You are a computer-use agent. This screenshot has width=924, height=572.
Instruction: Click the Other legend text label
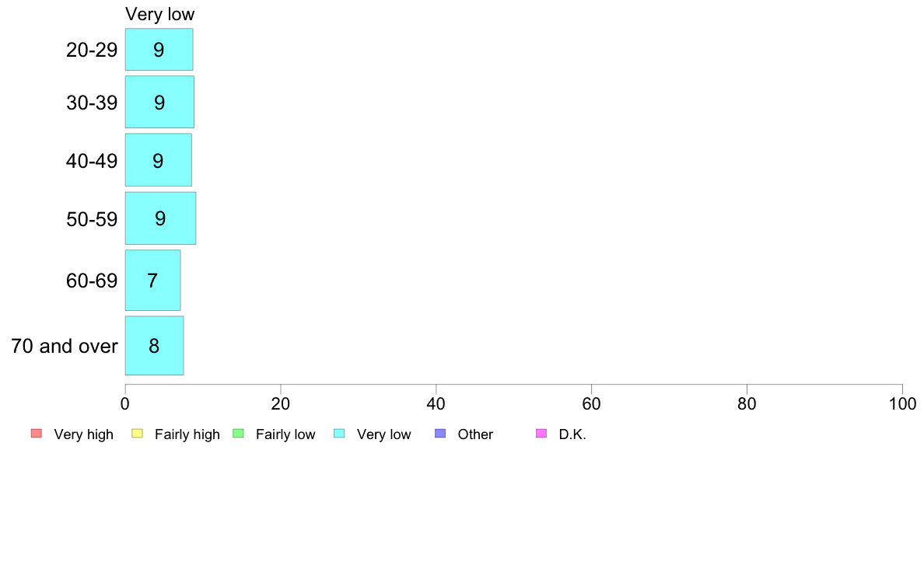point(475,434)
